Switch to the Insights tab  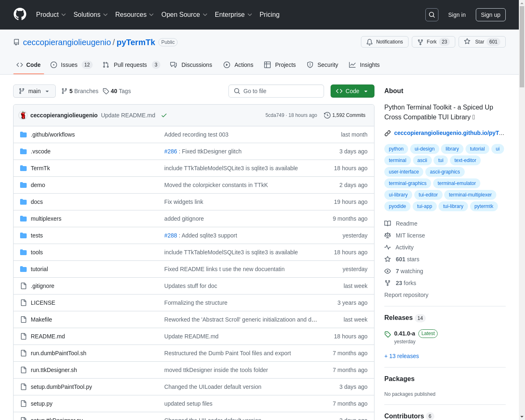[364, 65]
